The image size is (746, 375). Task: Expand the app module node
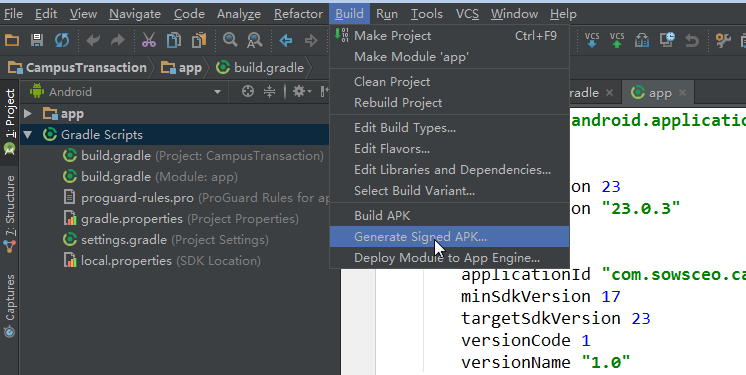28,114
